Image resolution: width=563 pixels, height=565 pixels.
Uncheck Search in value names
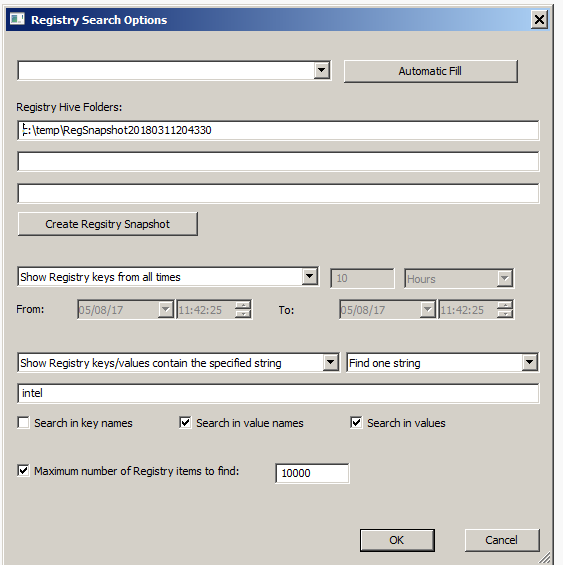[185, 422]
